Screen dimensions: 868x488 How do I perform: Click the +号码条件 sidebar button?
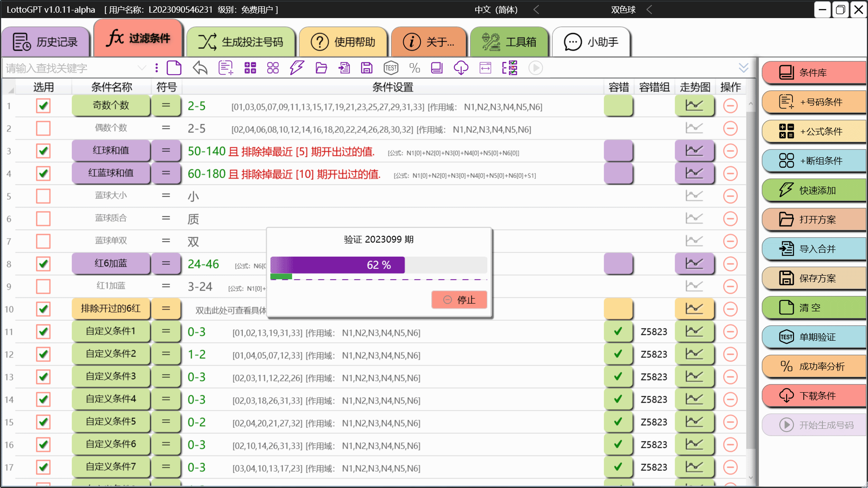[x=814, y=102]
